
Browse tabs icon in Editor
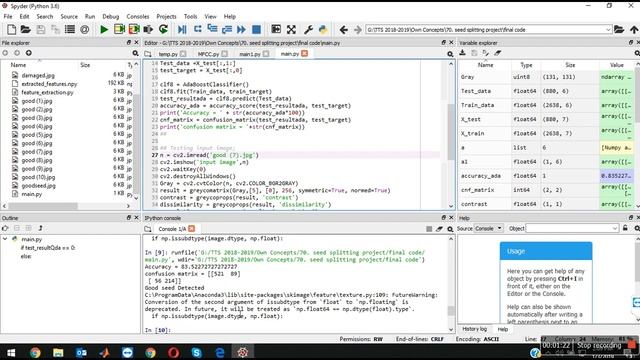[148, 54]
